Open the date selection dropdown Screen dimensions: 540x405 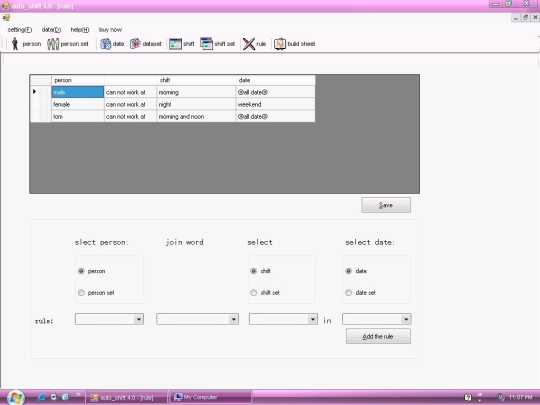[x=377, y=319]
